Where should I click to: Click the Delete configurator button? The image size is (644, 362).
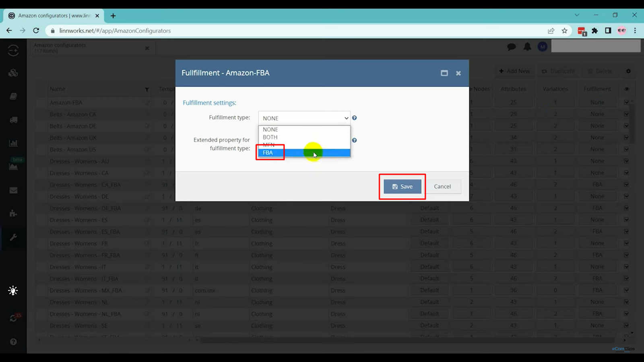(600, 71)
